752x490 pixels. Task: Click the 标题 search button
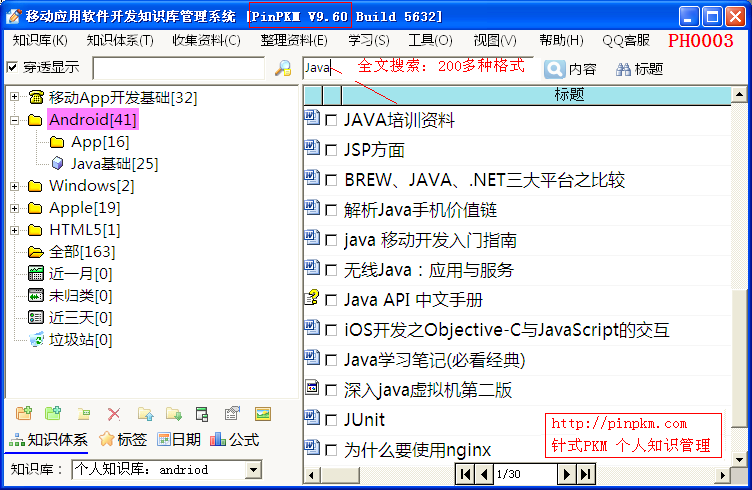click(x=639, y=69)
